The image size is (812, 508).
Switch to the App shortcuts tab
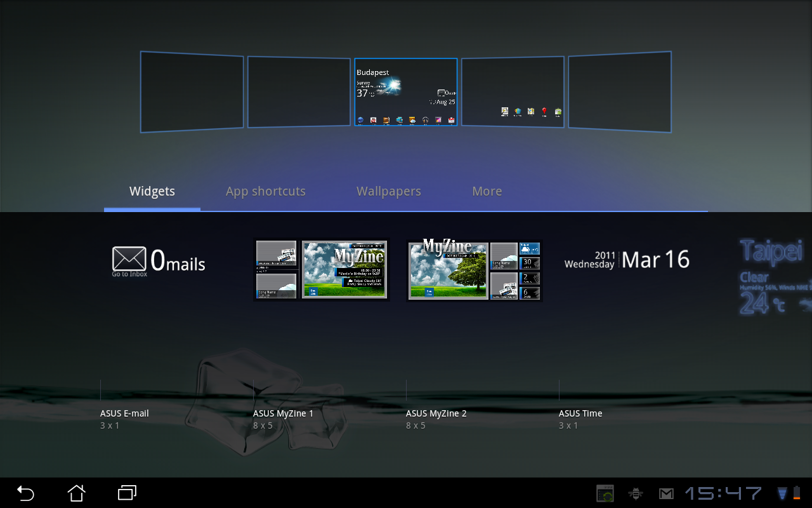coord(266,191)
